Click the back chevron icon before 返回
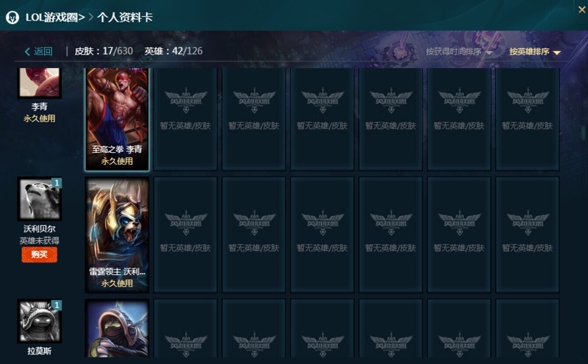Screen dimensions: 588x364 [x=28, y=52]
